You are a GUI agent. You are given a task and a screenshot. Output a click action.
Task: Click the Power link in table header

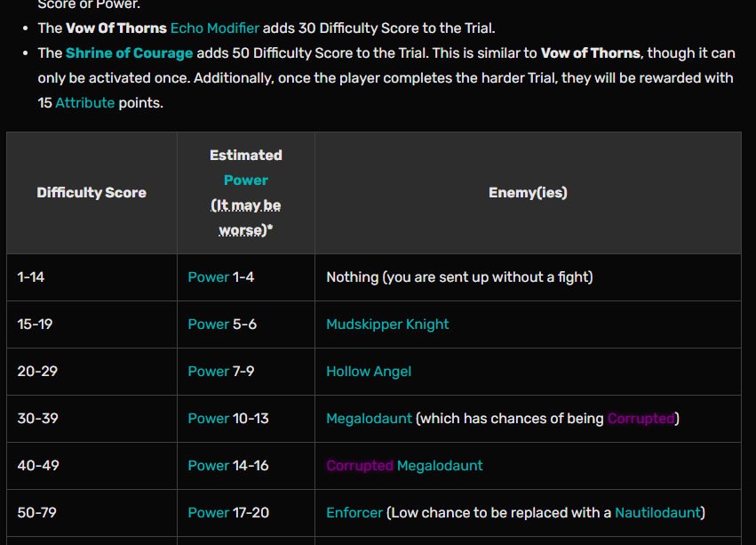245,180
